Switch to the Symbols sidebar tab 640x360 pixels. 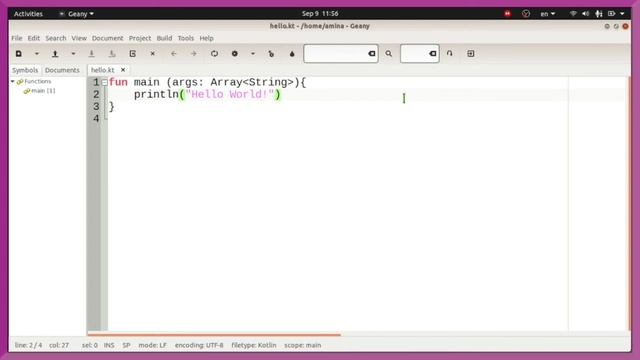click(x=25, y=70)
